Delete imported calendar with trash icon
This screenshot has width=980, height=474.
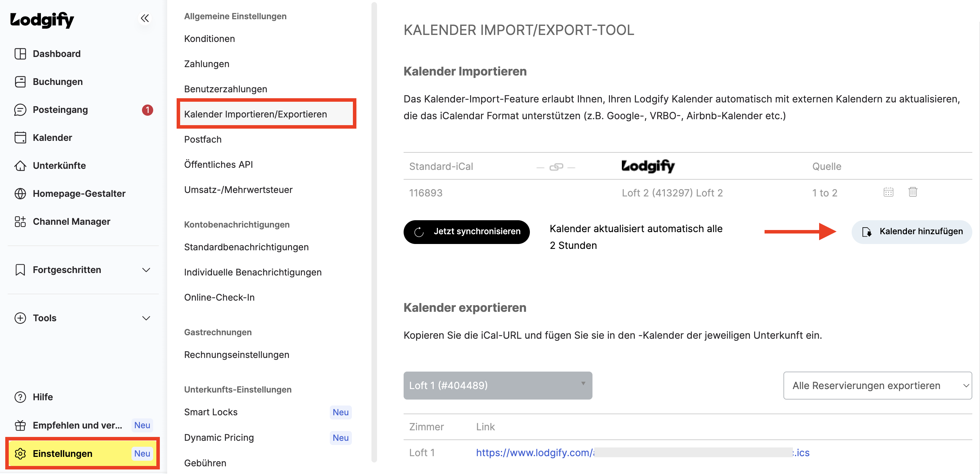(x=912, y=192)
